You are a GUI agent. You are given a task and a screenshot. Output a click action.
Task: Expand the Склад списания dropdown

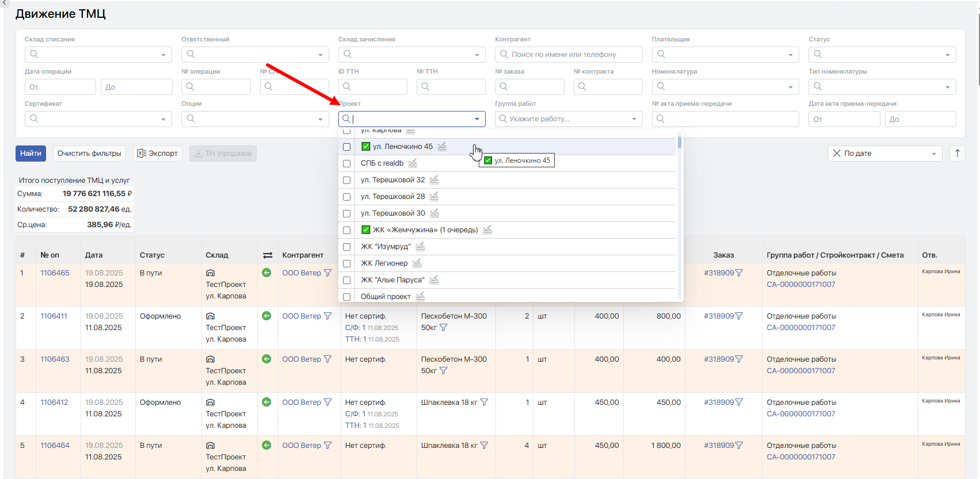(x=163, y=55)
